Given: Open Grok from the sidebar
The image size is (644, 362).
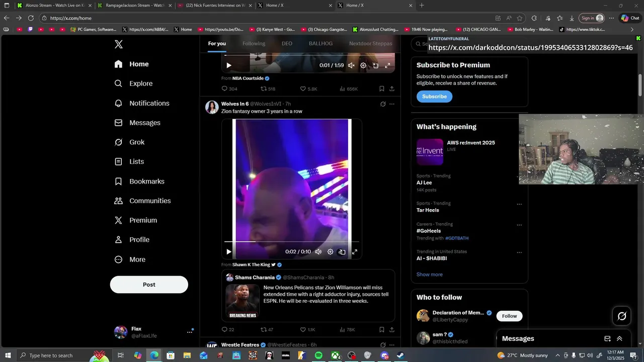Looking at the screenshot, I should (x=129, y=142).
